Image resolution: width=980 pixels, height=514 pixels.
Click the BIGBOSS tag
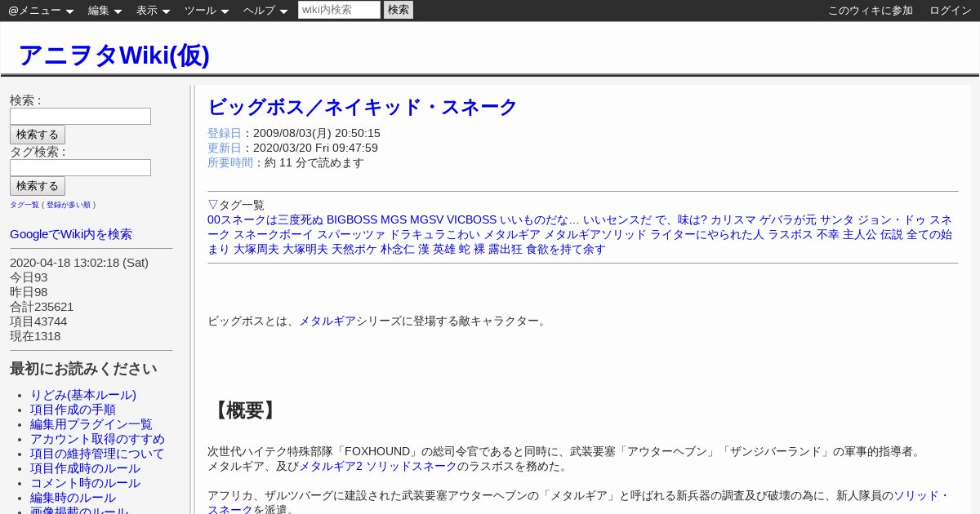point(352,219)
